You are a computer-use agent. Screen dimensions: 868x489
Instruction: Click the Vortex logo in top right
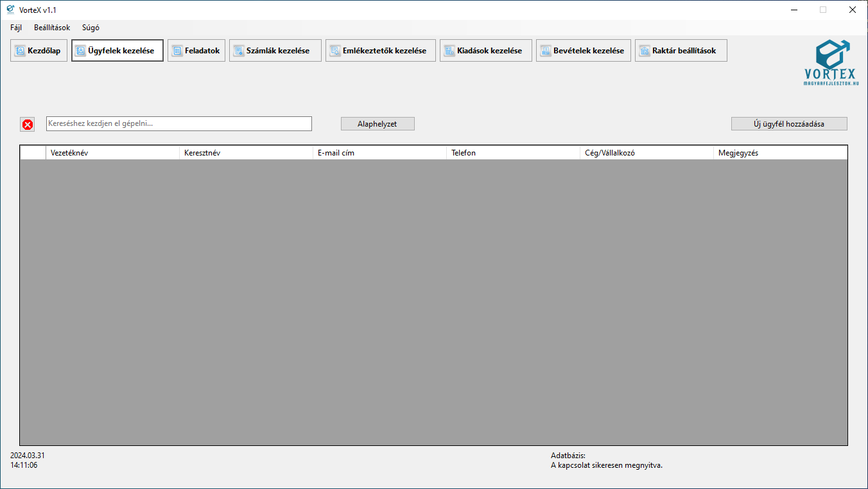click(831, 63)
